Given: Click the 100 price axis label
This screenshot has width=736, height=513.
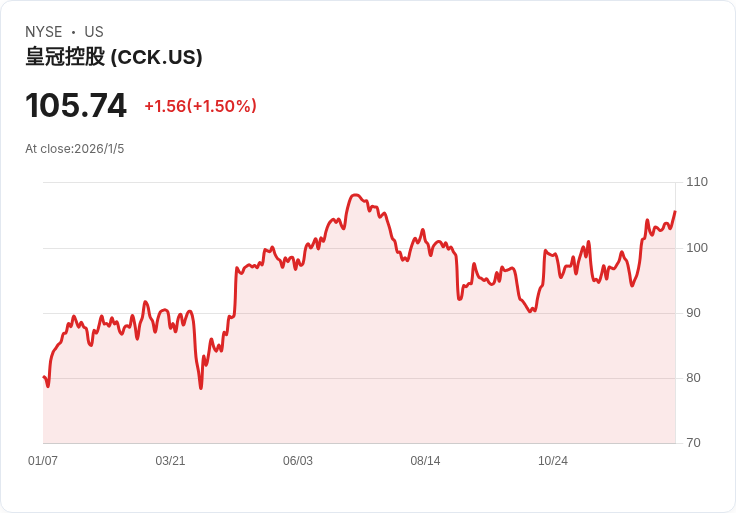Looking at the screenshot, I should (x=697, y=248).
